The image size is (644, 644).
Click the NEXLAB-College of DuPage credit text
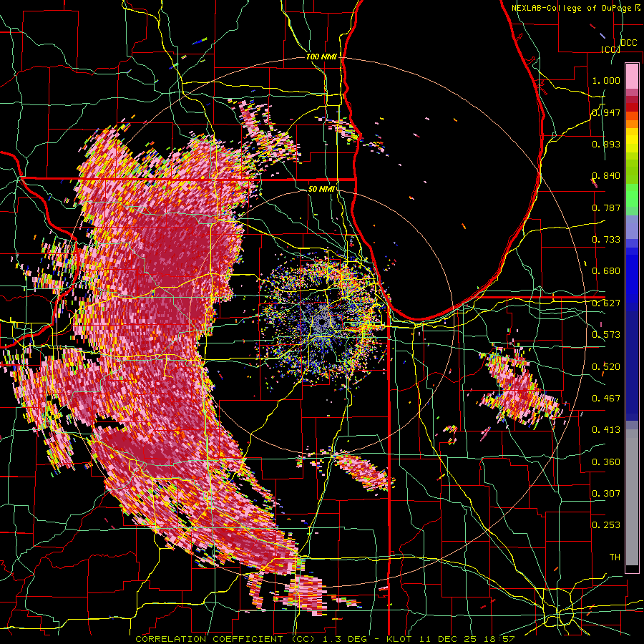point(573,8)
